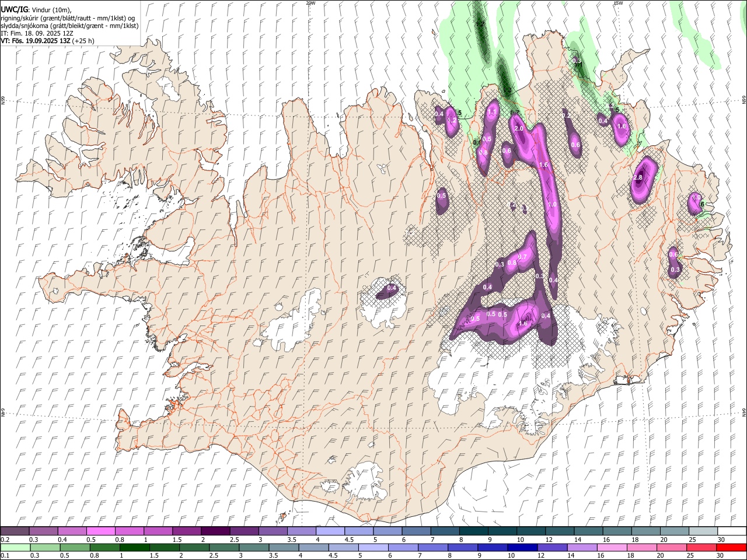This screenshot has width=747, height=560.
Task: Click the '2.8' snowfall value on the map
Action: (638, 178)
